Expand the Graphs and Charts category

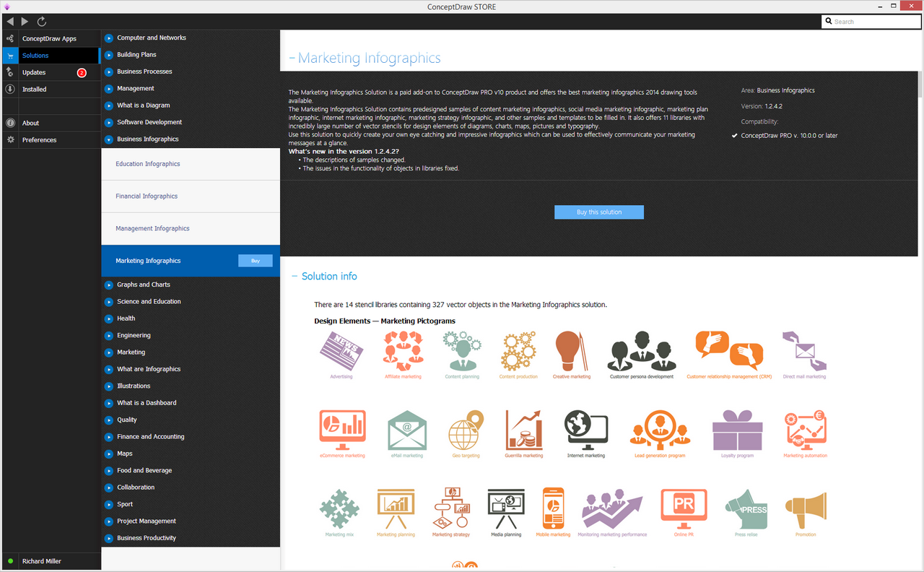(109, 285)
